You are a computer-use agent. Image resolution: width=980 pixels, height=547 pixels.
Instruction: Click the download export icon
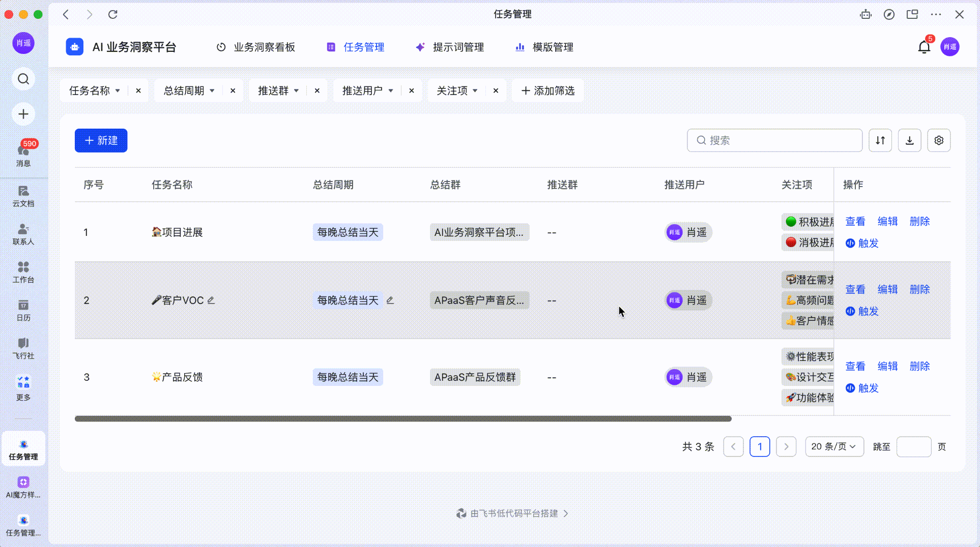pos(909,140)
